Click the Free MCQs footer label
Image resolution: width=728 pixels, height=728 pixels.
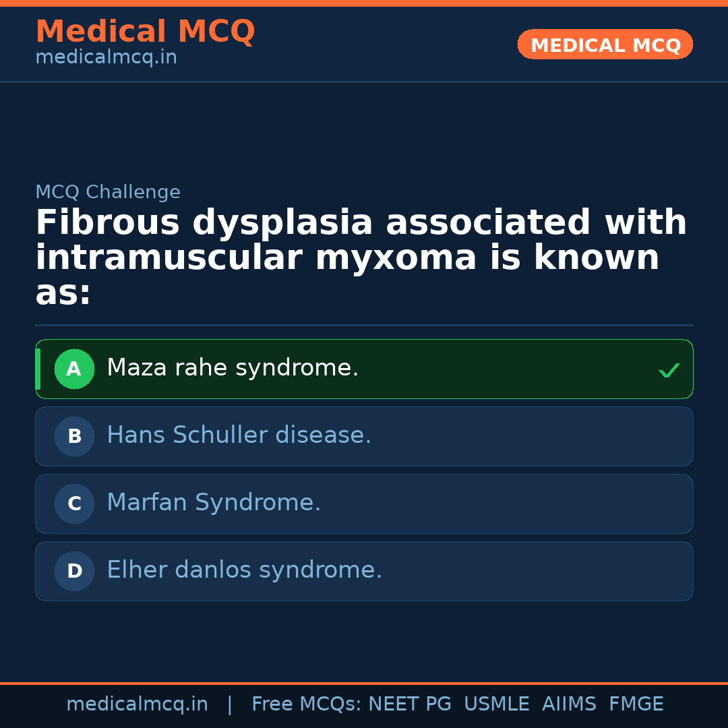point(306,704)
